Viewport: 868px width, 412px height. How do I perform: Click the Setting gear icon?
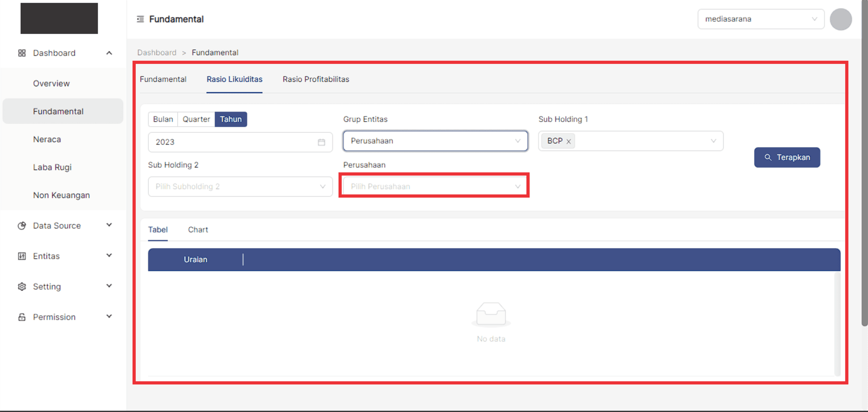pyautogui.click(x=22, y=287)
